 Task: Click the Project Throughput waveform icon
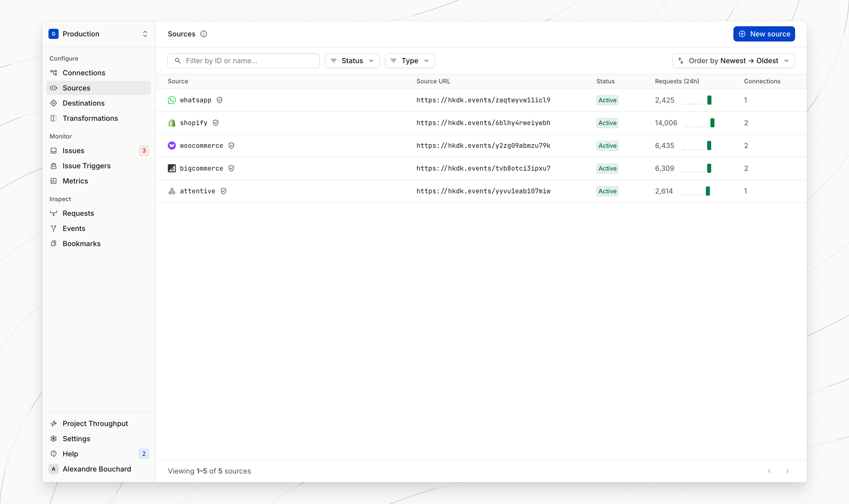pyautogui.click(x=54, y=423)
